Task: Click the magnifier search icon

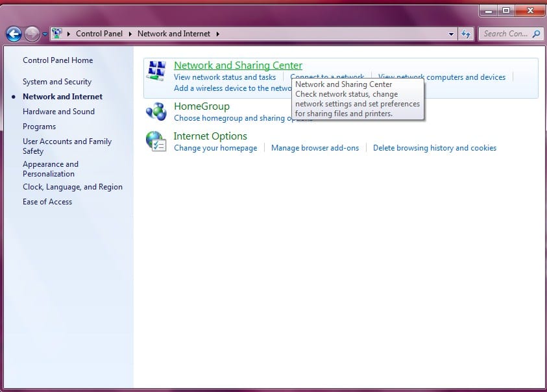Action: (536, 34)
